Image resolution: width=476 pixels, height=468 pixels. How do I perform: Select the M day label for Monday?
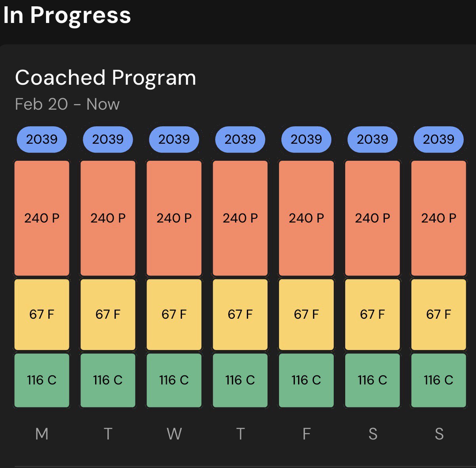42,434
